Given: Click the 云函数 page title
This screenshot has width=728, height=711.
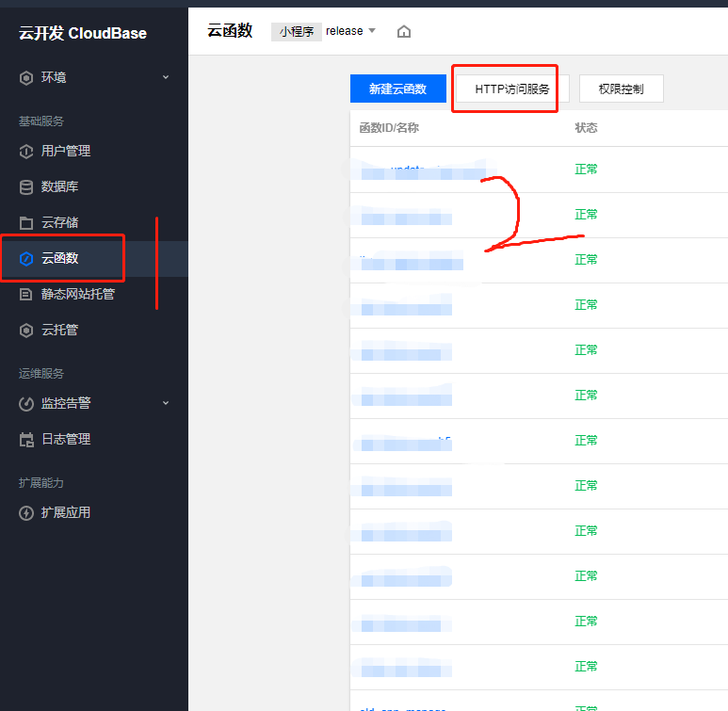Looking at the screenshot, I should [230, 31].
